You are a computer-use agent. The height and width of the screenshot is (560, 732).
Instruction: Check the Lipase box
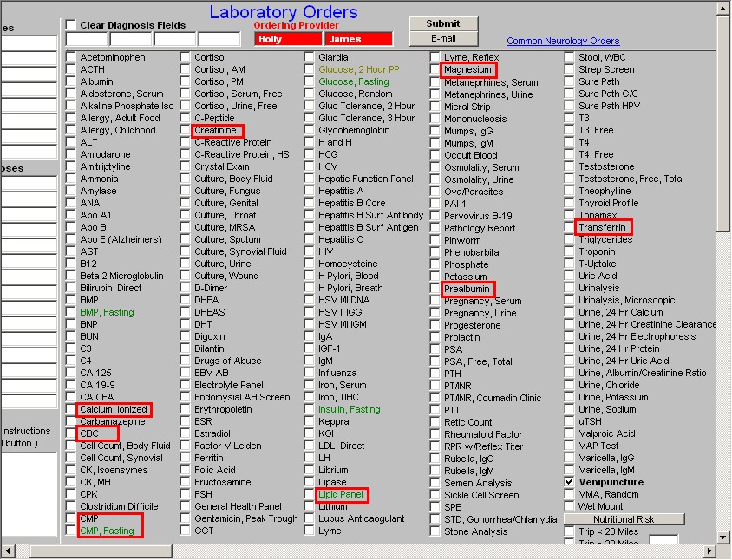point(309,482)
